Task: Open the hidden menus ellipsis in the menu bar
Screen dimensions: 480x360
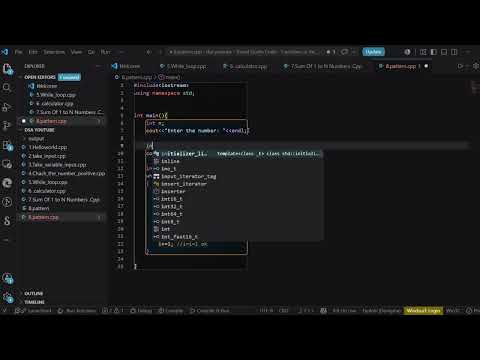Action: 122,52
